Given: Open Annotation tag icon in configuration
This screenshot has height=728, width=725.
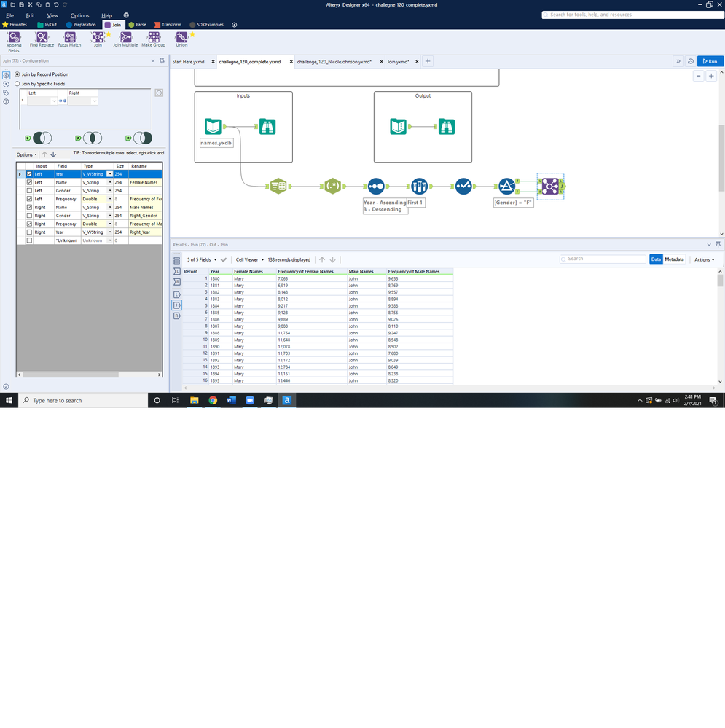Looking at the screenshot, I should click(6, 93).
